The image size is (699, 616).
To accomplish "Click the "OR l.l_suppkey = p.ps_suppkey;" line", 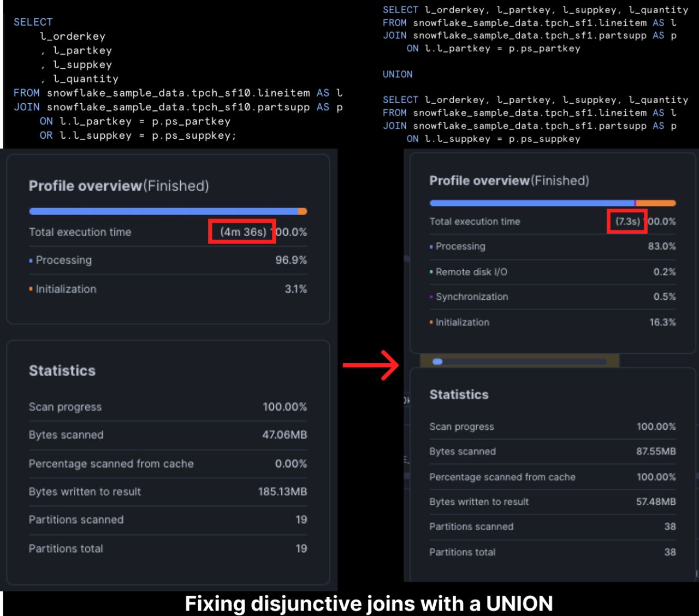I will coord(138,135).
